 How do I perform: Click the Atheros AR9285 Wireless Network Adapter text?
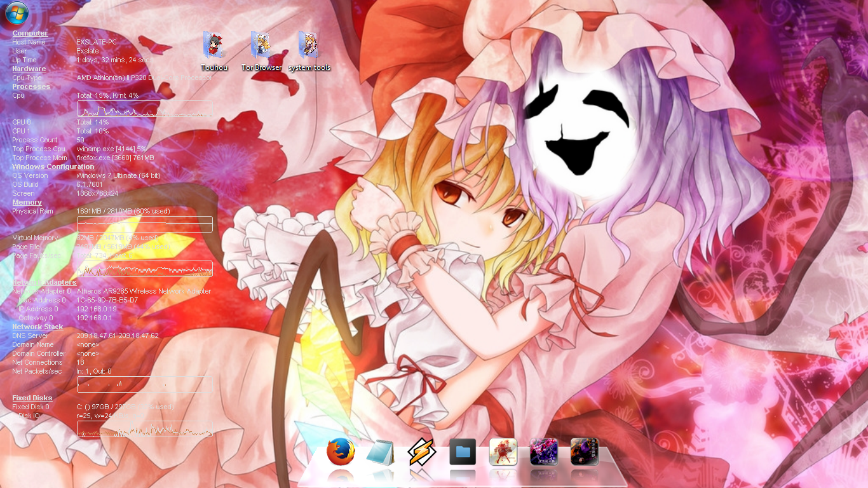tap(144, 291)
